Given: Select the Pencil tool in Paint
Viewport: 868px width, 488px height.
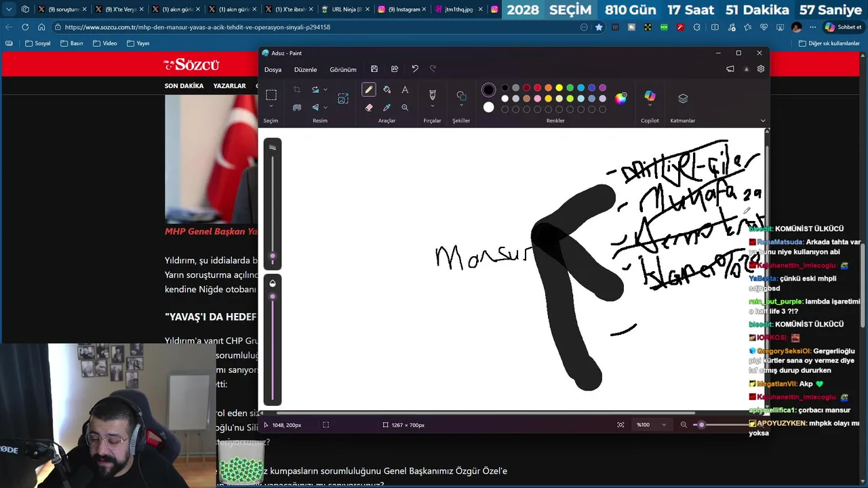Looking at the screenshot, I should 368,89.
